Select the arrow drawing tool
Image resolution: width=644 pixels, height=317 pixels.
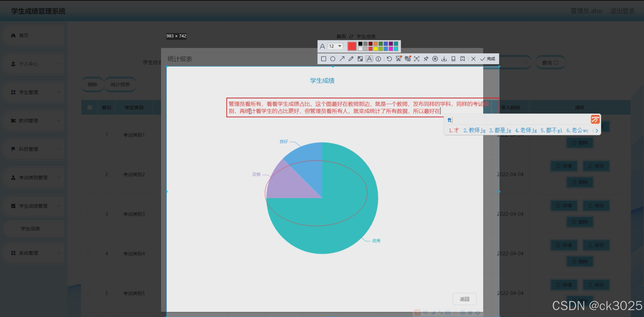342,59
